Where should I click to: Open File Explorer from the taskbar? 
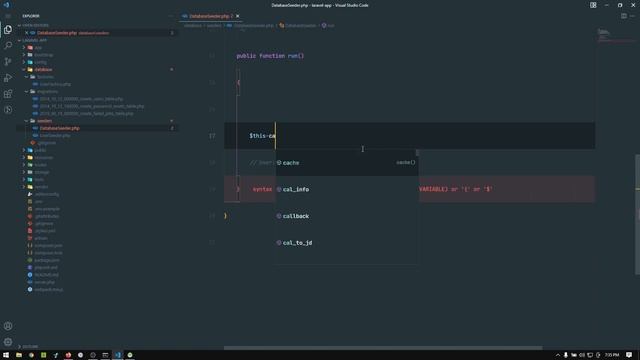point(19,355)
